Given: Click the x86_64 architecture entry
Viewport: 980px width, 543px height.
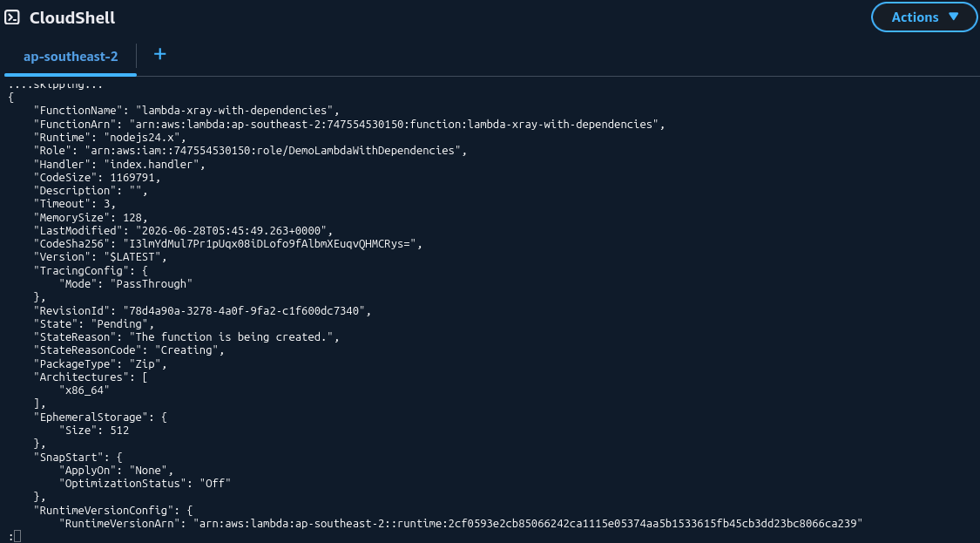Looking at the screenshot, I should click(x=84, y=390).
